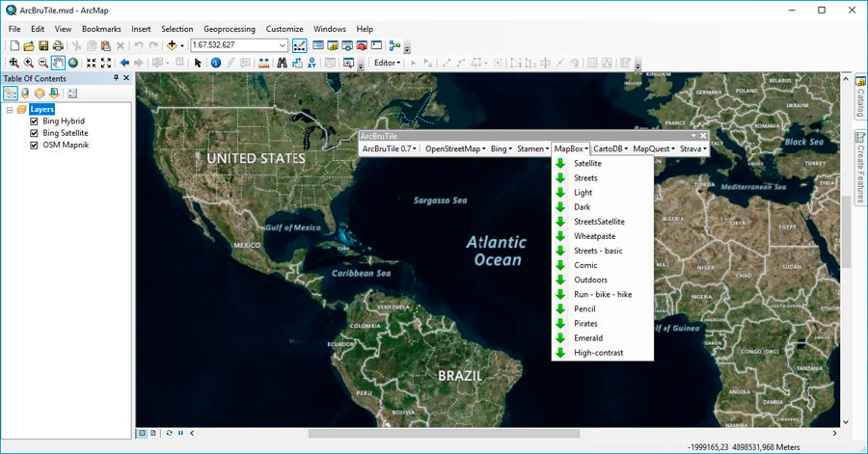Screen dimensions: 868x454
Task: Pause map drawing
Action: coord(180,433)
